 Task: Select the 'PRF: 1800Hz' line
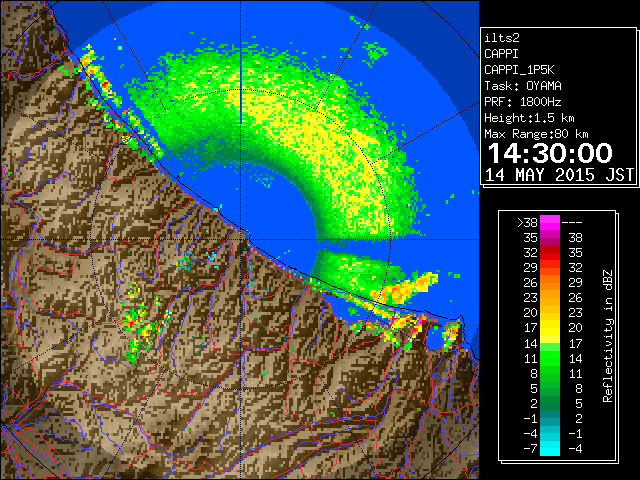pos(523,102)
